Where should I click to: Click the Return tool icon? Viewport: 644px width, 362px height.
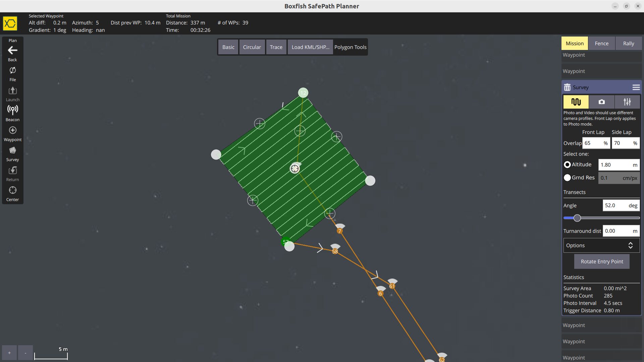click(x=12, y=170)
